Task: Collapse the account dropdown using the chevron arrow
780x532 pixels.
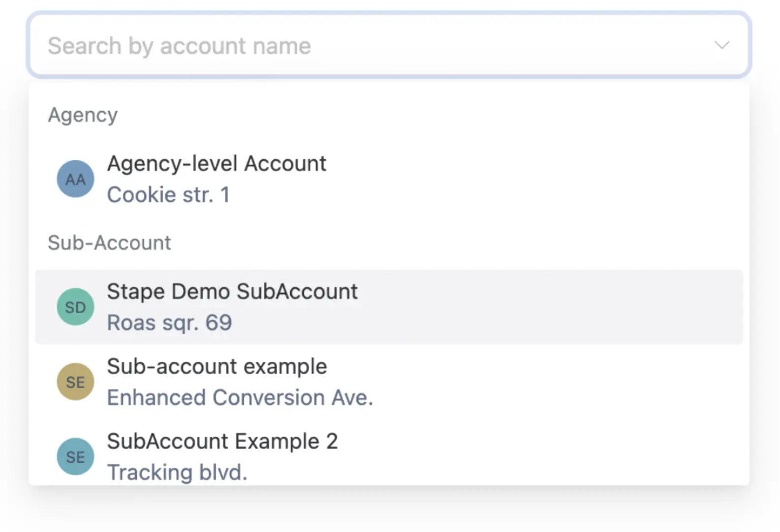Action: 721,45
